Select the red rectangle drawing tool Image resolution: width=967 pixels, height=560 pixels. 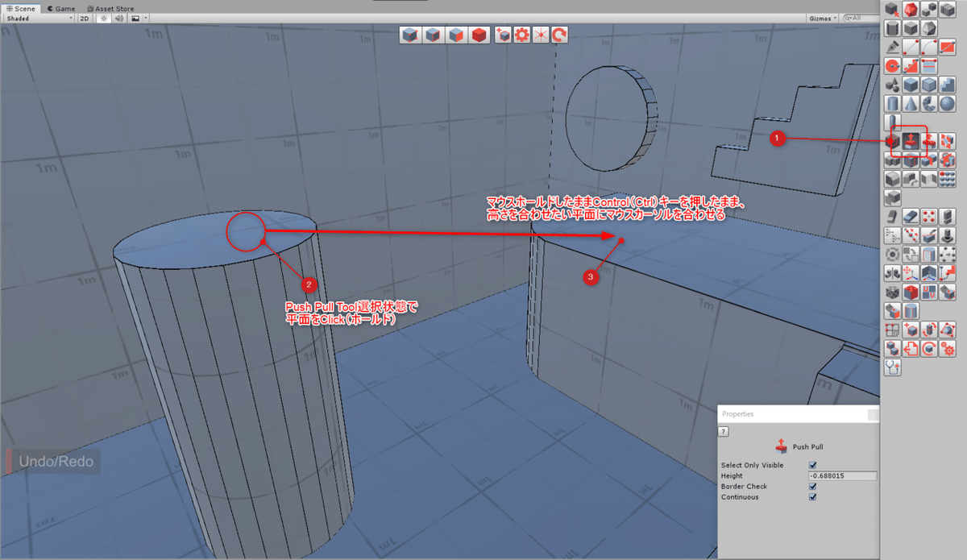coord(947,48)
